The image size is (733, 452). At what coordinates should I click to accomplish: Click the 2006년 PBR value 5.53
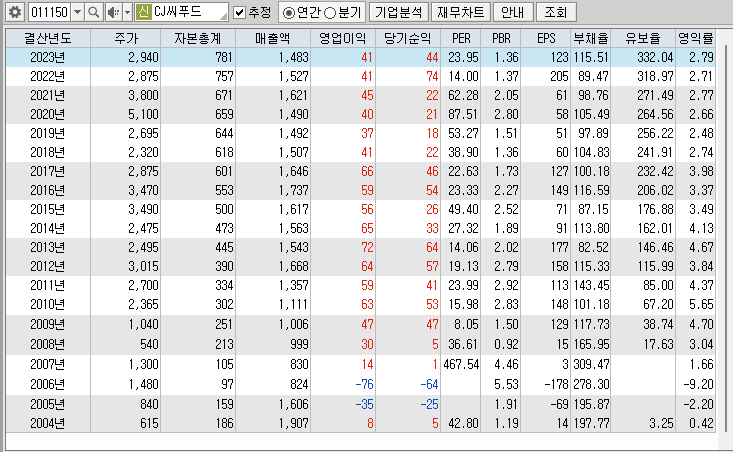pyautogui.click(x=506, y=384)
